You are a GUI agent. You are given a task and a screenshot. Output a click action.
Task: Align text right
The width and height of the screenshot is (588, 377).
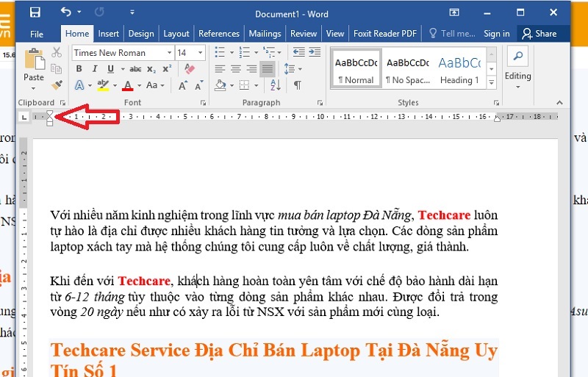pos(251,69)
